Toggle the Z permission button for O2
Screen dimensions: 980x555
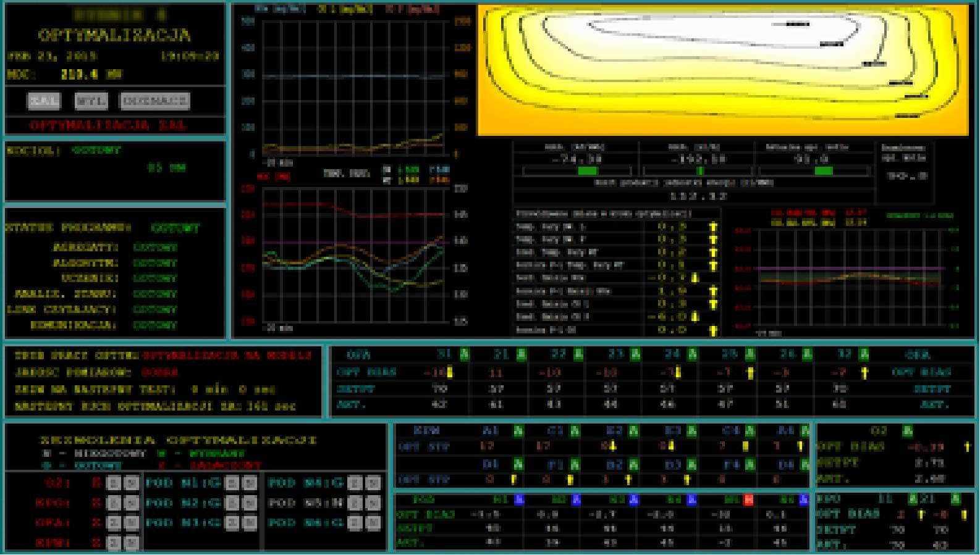click(x=114, y=483)
